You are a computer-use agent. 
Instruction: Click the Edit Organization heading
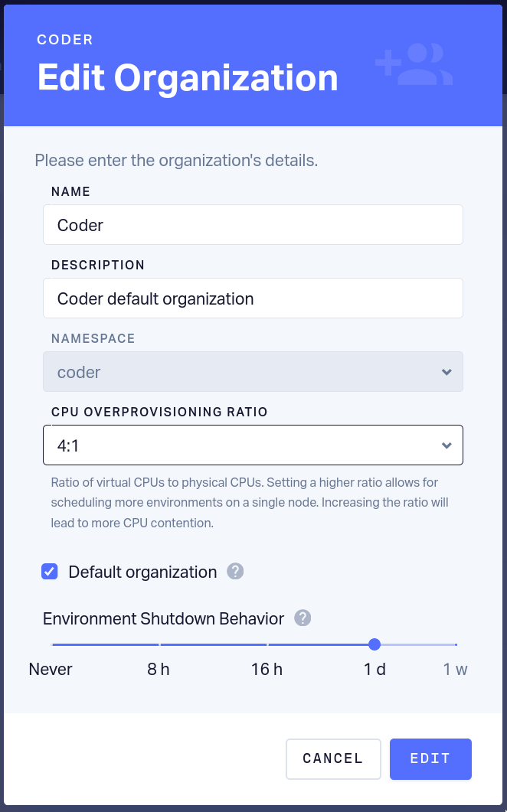[188, 77]
